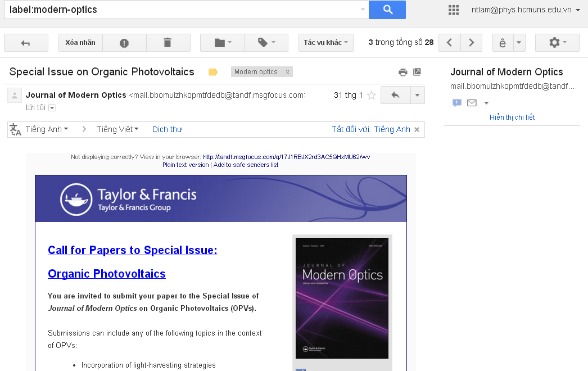The image size is (588, 371).
Task: Change source language Tiếng Anh
Action: (x=47, y=129)
